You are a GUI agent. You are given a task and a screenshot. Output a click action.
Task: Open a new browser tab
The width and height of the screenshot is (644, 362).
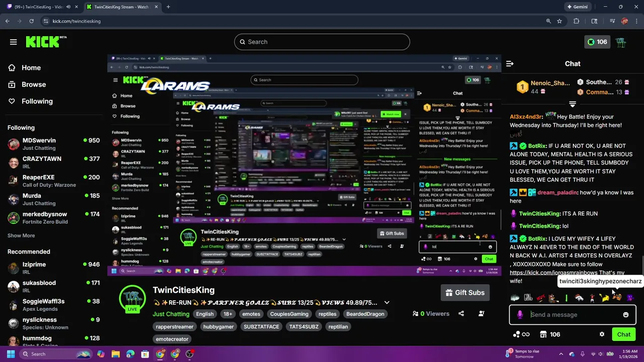coord(168,7)
